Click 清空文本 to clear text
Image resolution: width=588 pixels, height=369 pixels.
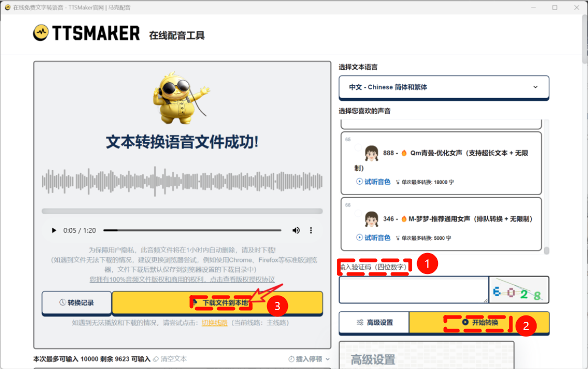tap(170, 359)
